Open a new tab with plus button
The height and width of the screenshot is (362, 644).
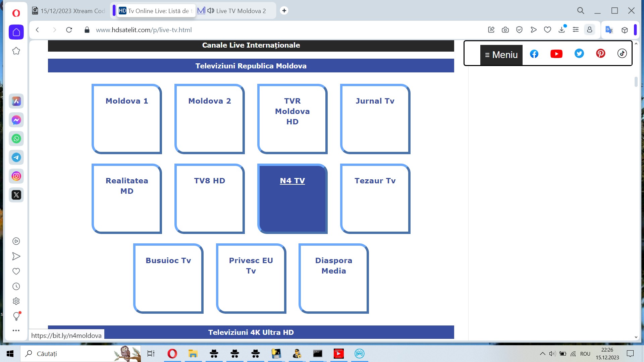[x=284, y=11]
